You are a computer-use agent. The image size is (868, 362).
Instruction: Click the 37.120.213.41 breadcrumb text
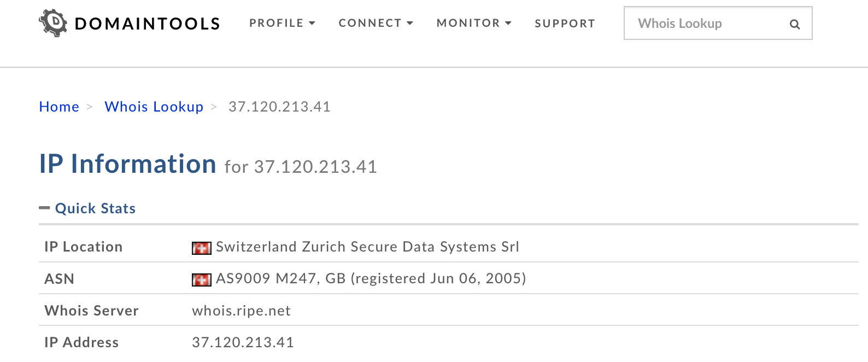(x=279, y=107)
